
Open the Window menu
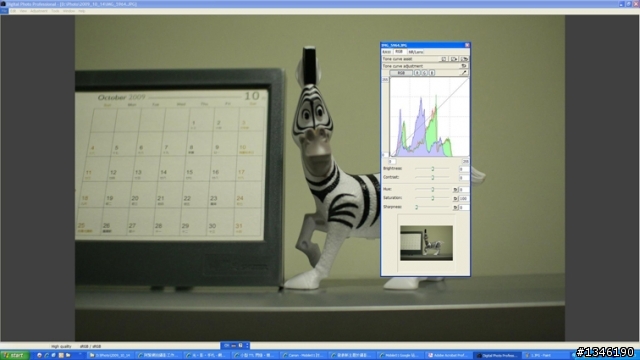[x=69, y=11]
